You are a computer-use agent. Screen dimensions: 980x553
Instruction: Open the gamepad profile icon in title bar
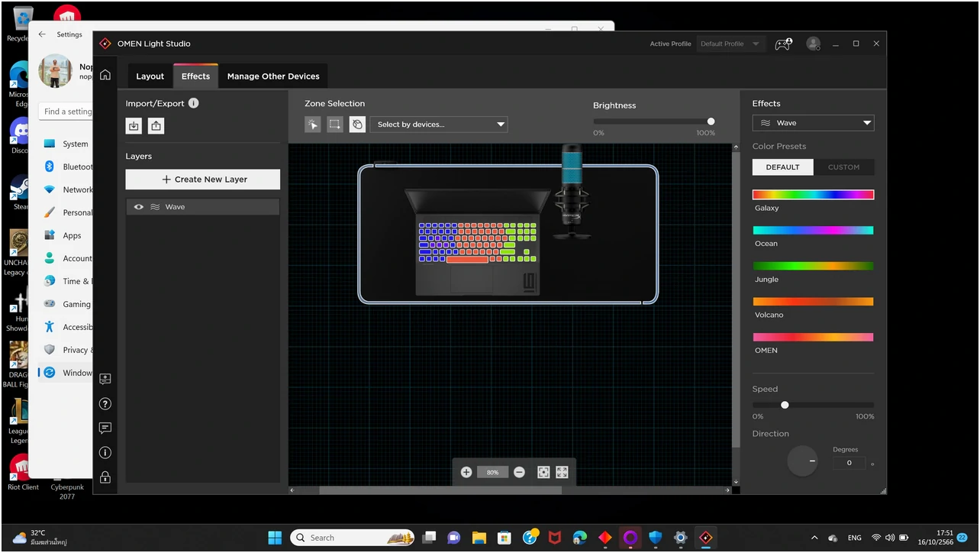[x=784, y=44]
